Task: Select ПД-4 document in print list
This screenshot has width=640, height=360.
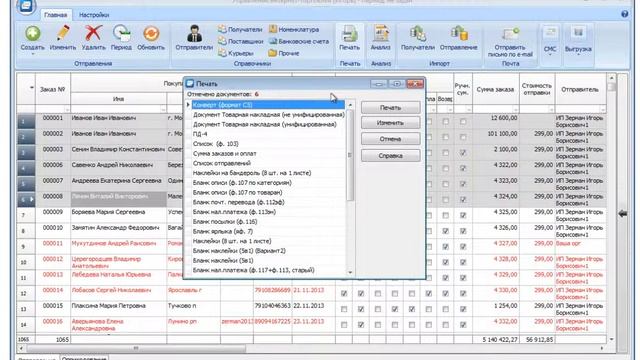Action: click(x=268, y=134)
